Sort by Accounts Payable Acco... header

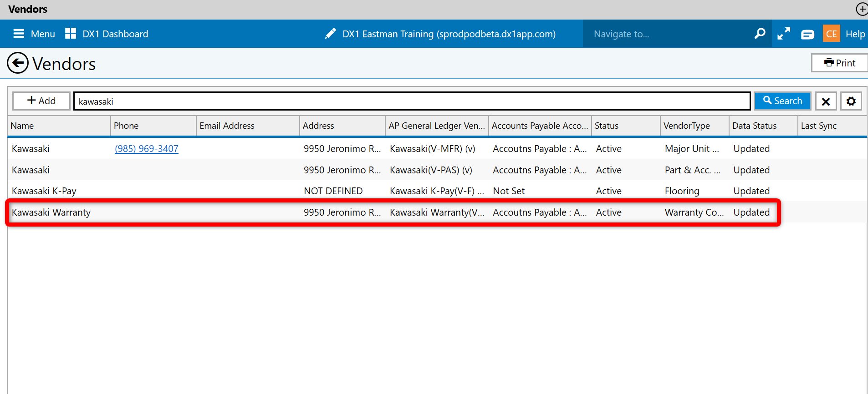click(540, 126)
